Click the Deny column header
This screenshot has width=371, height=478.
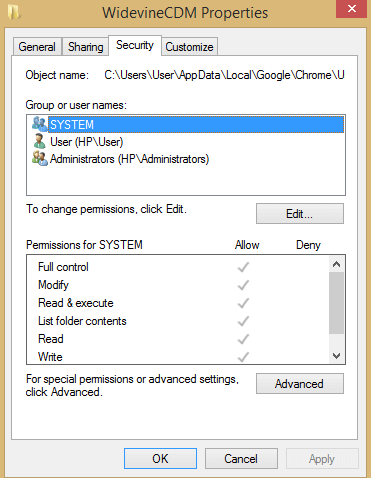click(x=308, y=245)
